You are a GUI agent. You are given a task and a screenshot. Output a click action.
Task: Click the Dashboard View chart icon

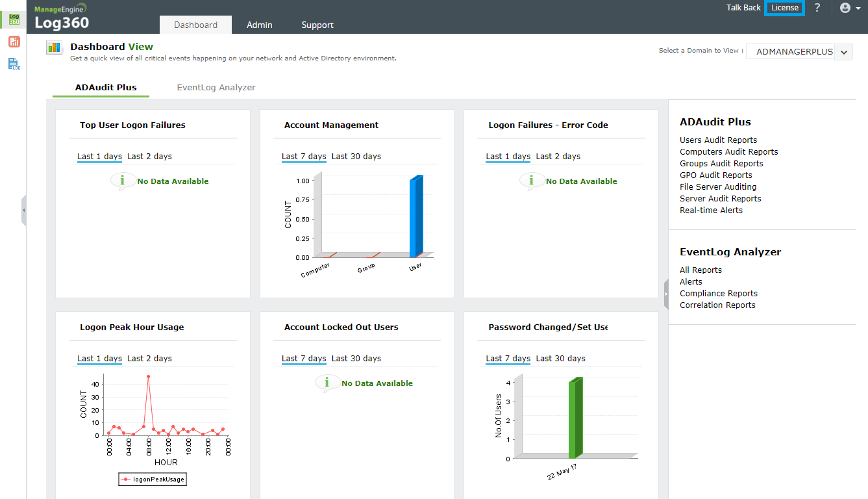[55, 48]
